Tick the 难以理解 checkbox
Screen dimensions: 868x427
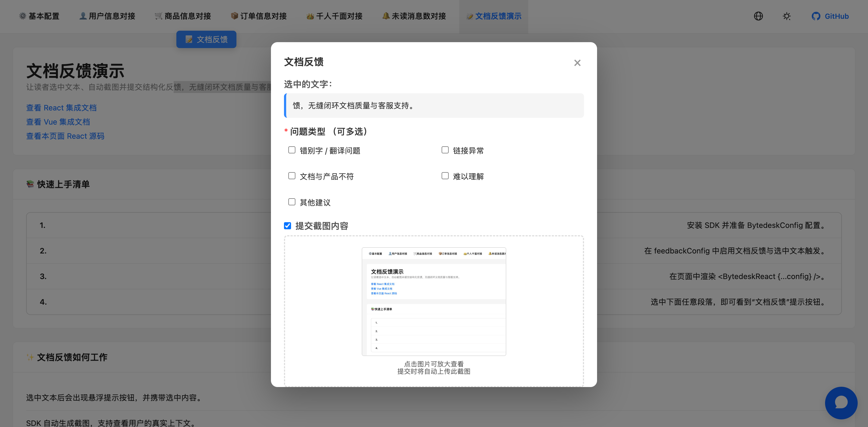pos(445,176)
